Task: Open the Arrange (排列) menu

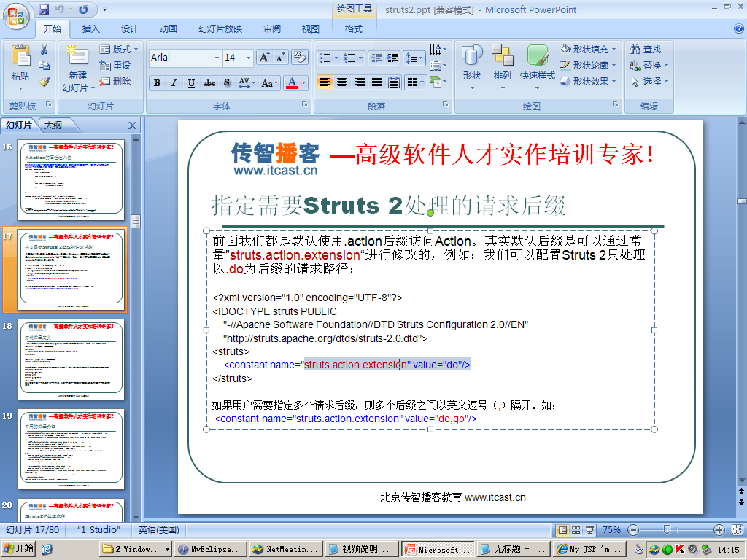Action: pyautogui.click(x=502, y=68)
